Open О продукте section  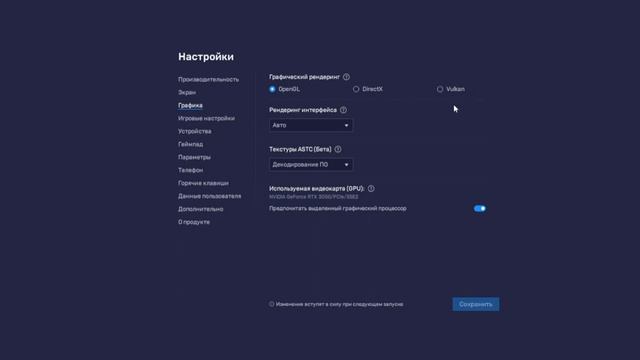point(194,222)
